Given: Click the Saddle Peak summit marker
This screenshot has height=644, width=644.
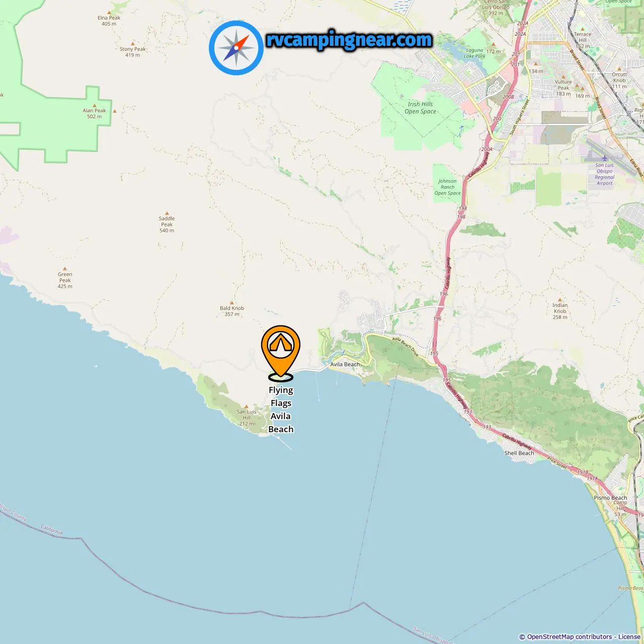Looking at the screenshot, I should (x=167, y=213).
